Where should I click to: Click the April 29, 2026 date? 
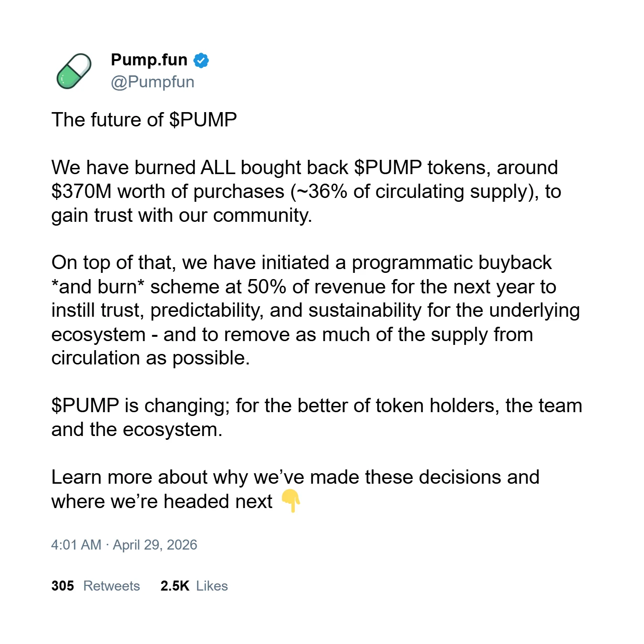pyautogui.click(x=155, y=545)
